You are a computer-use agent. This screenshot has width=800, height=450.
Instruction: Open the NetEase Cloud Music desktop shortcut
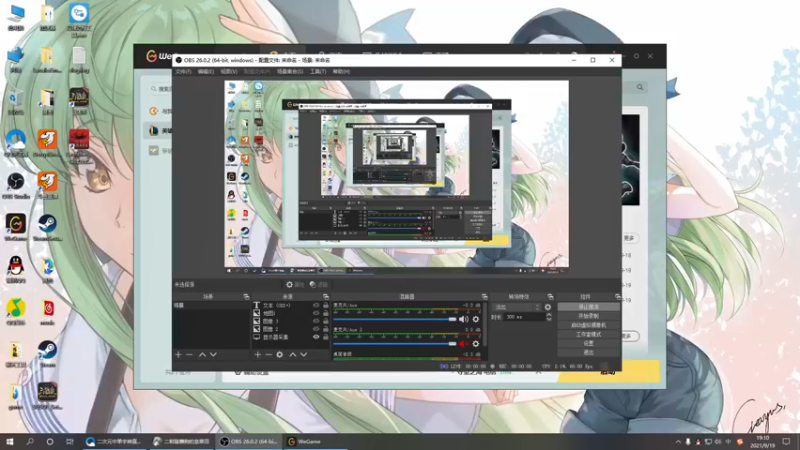tap(47, 312)
